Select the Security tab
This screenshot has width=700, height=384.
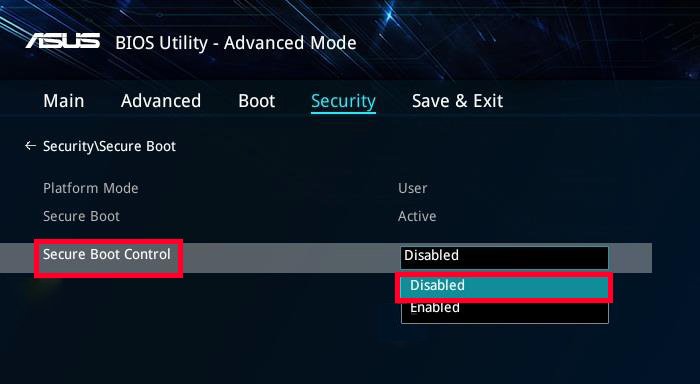pos(343,101)
